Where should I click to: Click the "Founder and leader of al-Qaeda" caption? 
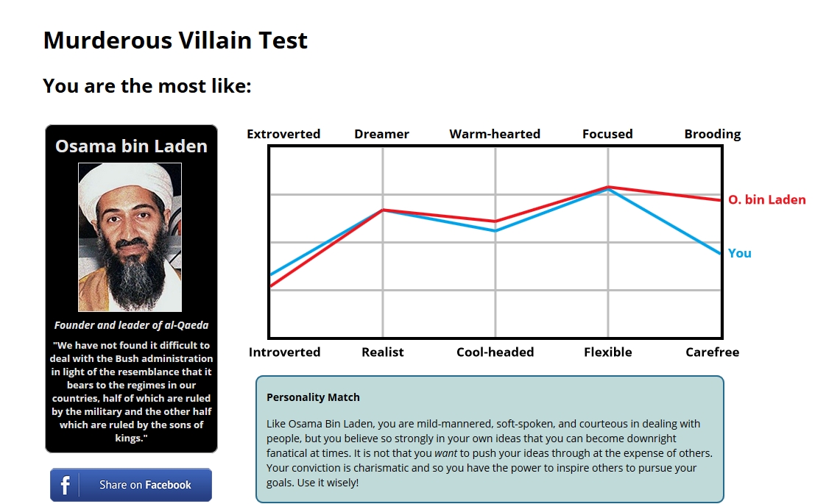131,325
